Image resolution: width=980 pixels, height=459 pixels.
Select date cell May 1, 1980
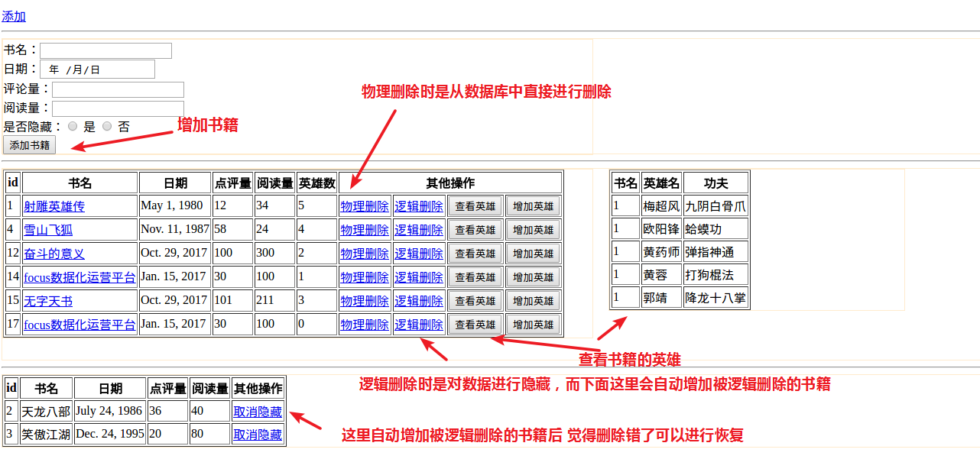pyautogui.click(x=175, y=206)
